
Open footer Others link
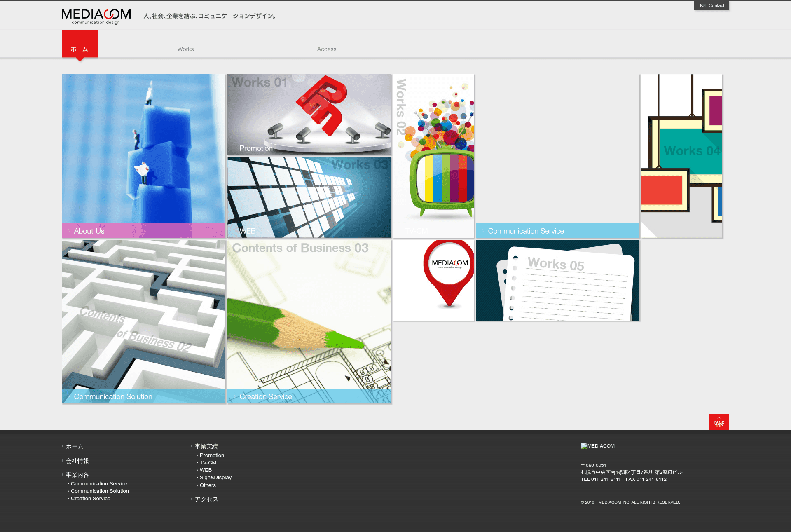[x=208, y=485]
